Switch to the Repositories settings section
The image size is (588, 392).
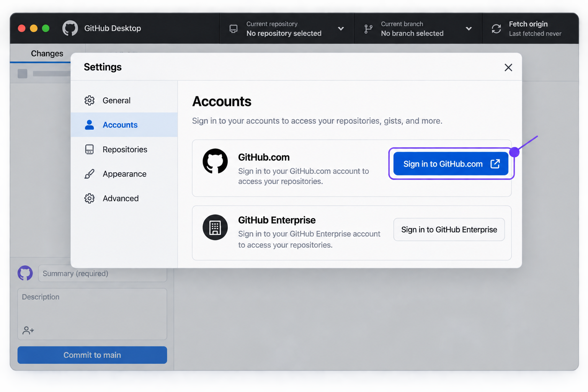[124, 149]
